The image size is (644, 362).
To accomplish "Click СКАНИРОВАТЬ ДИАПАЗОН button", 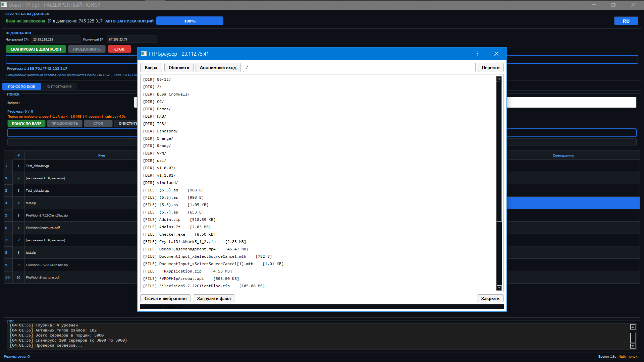I will (36, 49).
